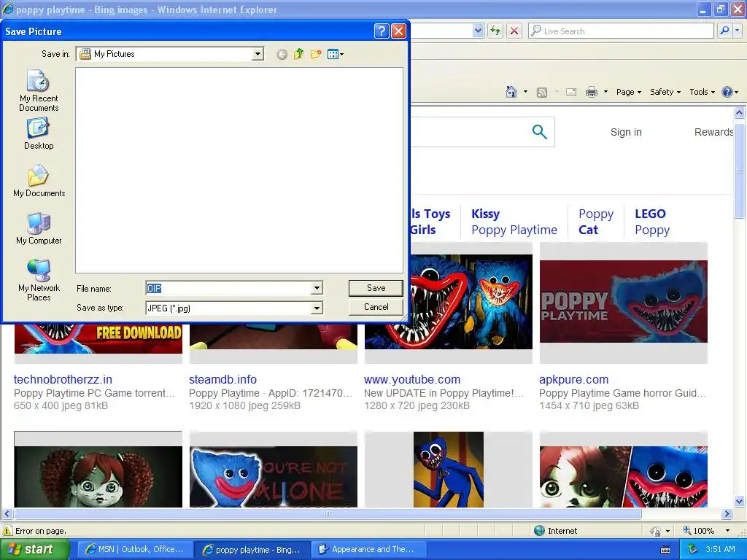Open the Huggy Wuggy yellow background thumbnail
The width and height of the screenshot is (747, 560).
449,470
